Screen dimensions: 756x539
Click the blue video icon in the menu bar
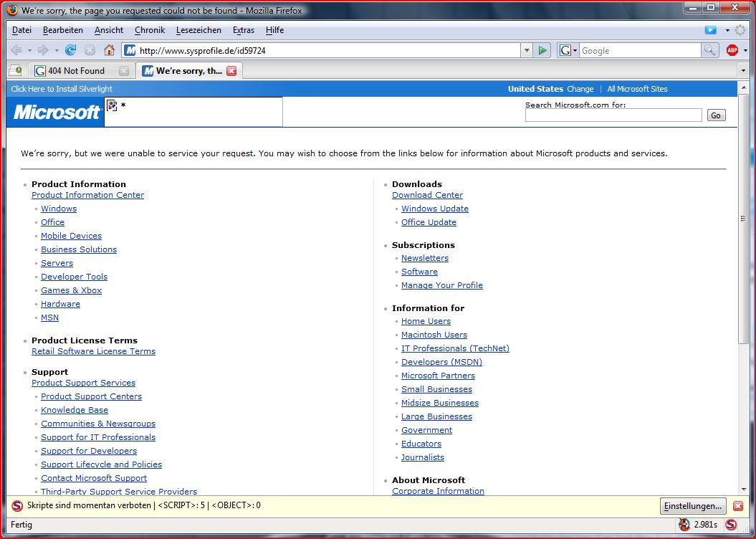tap(710, 30)
